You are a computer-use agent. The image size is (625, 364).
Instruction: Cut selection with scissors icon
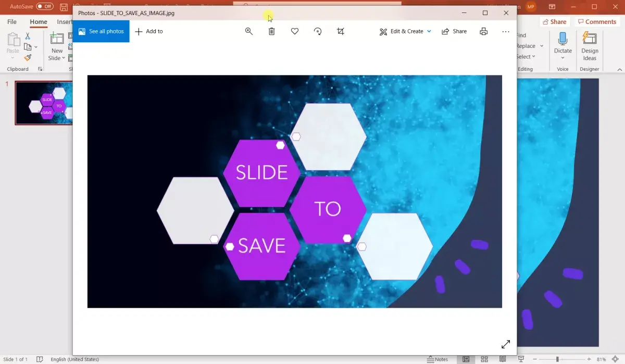pyautogui.click(x=28, y=36)
